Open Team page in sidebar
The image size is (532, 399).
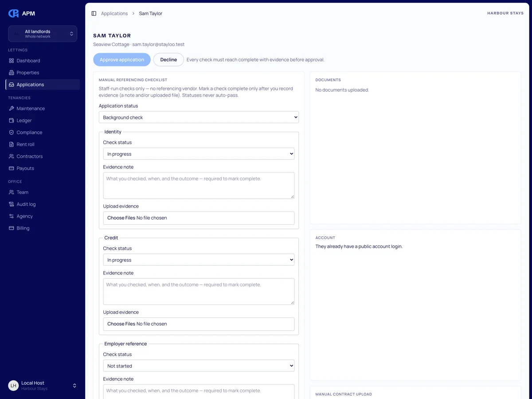43,192
